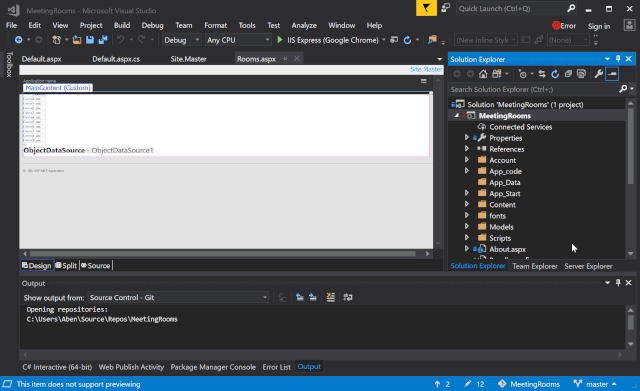Click the Solution Explorer vertical scrollbar
This screenshot has height=391, width=640.
[631, 147]
